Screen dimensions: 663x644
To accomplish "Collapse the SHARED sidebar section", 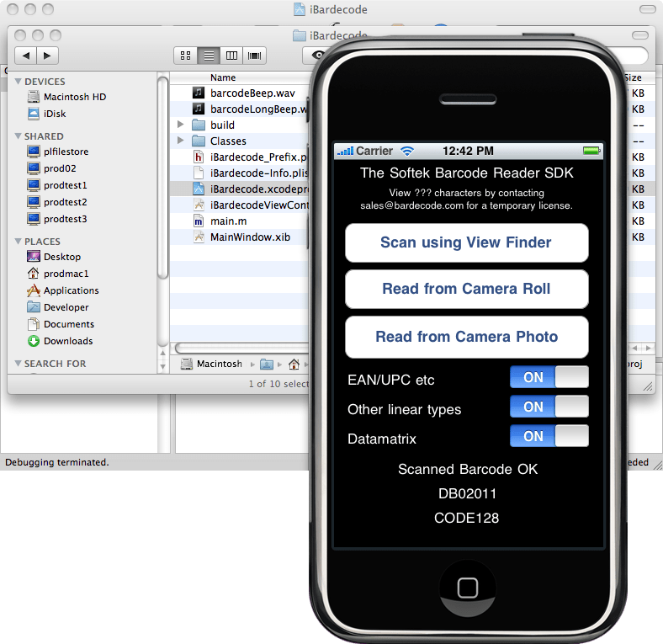I will point(18,136).
